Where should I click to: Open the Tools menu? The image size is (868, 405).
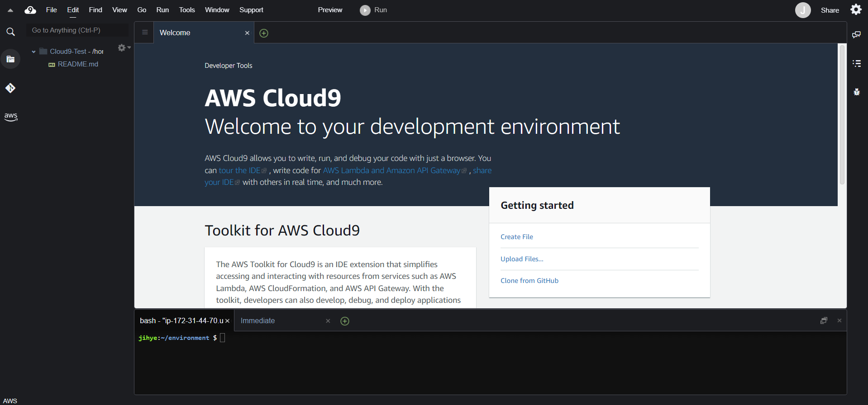187,10
